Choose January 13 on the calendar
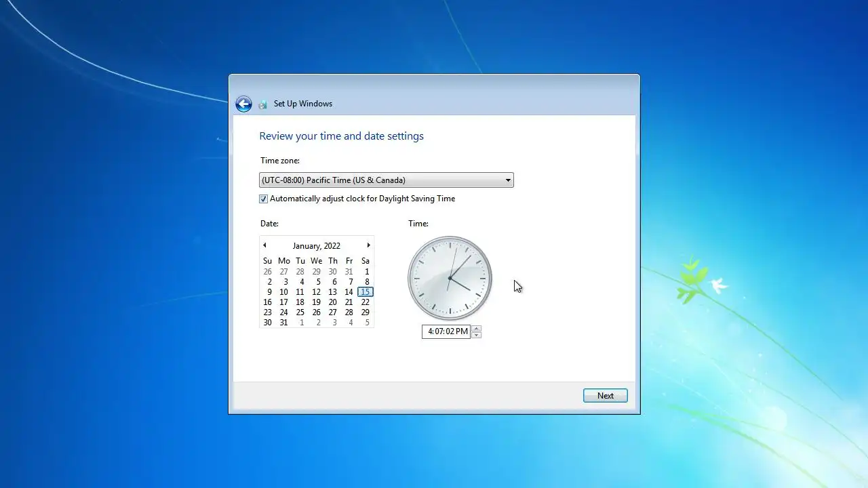The height and width of the screenshot is (488, 868). tap(333, 292)
